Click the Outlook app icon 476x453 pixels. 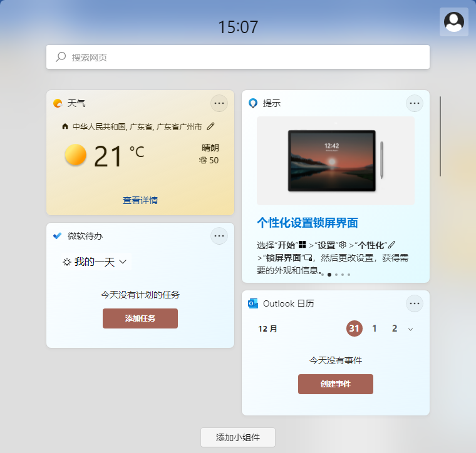pyautogui.click(x=253, y=303)
